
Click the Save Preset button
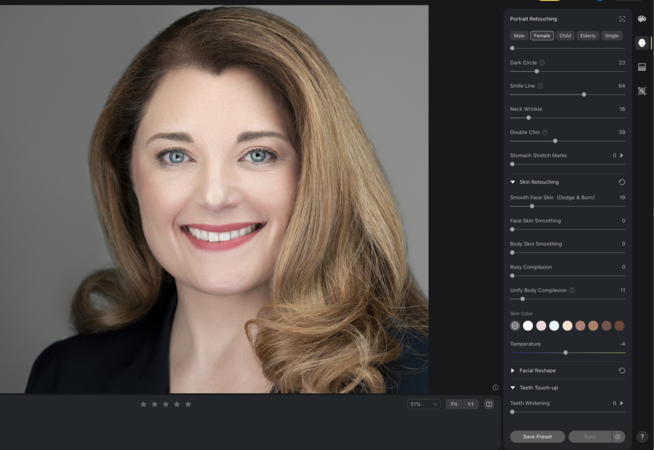pyautogui.click(x=537, y=436)
